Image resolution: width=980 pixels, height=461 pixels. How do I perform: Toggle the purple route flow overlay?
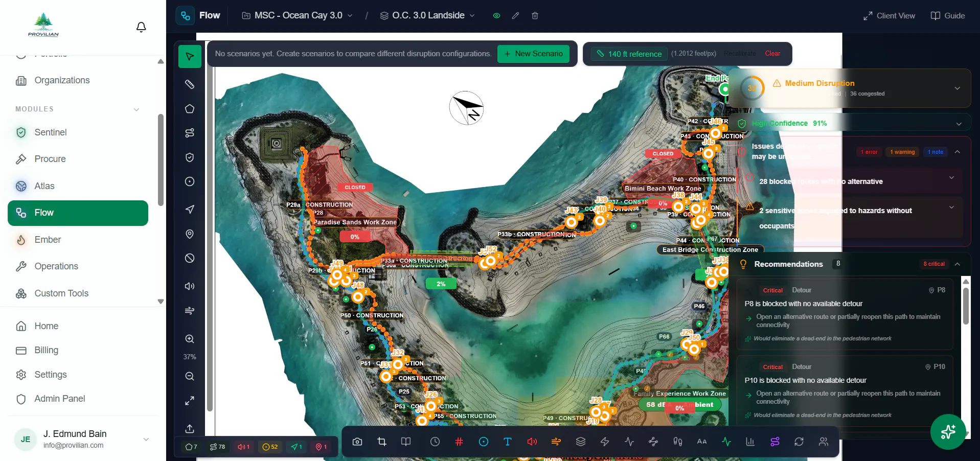pyautogui.click(x=775, y=442)
